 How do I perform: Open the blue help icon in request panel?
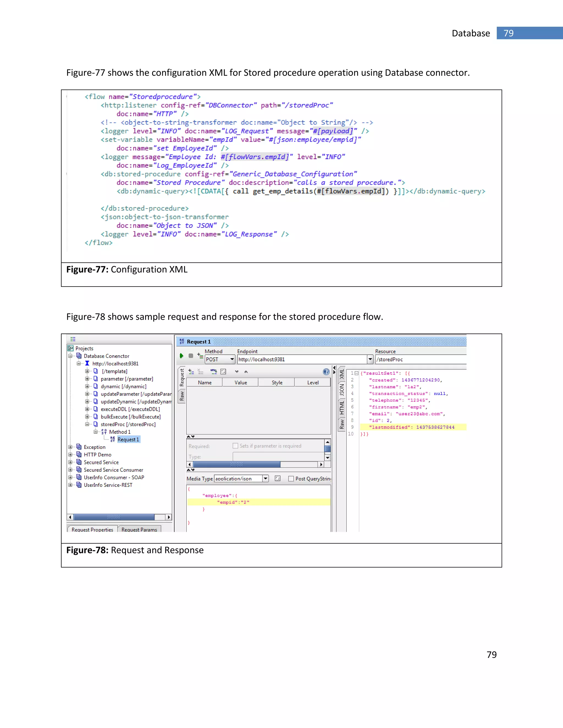[x=326, y=372]
